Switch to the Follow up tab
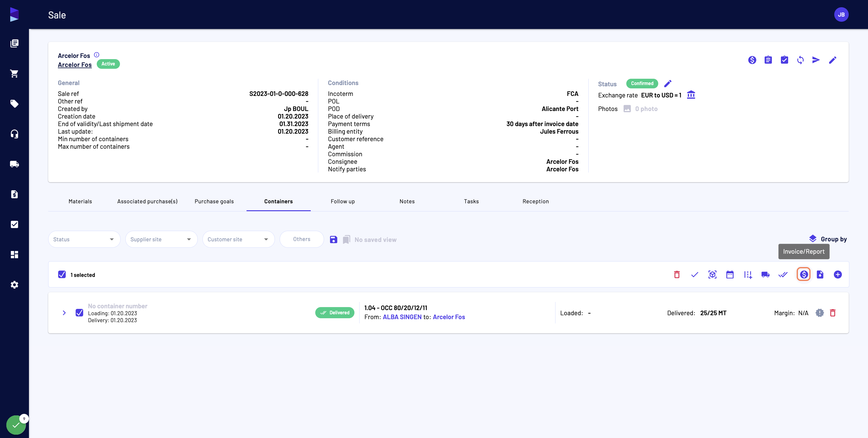 [343, 201]
